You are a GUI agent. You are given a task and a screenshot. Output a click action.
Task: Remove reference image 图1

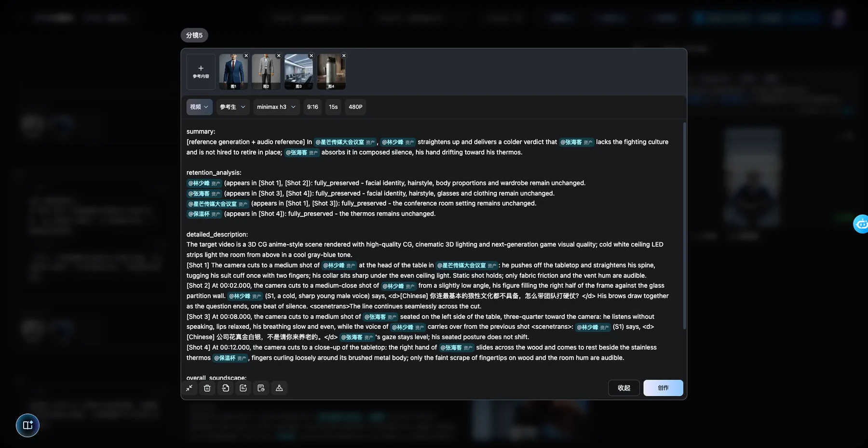(x=246, y=56)
